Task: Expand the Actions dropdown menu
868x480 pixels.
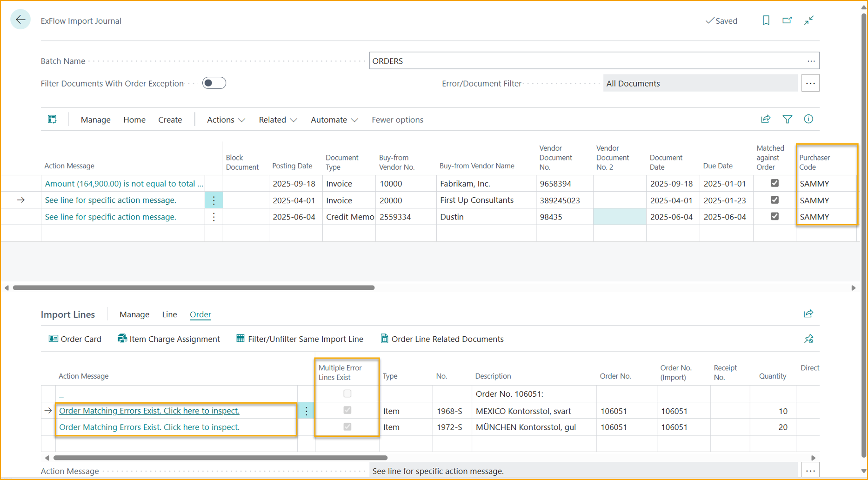Action: point(226,120)
